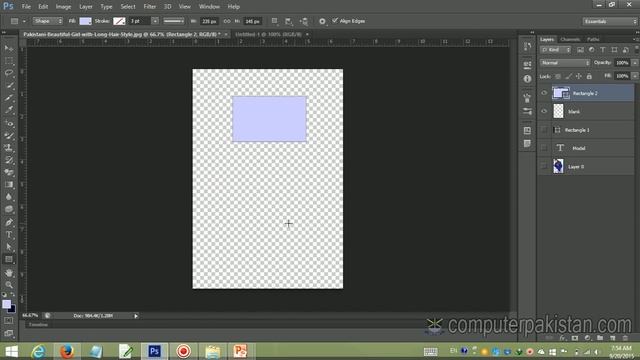640x360 pixels.
Task: Open the geometry options gear icon
Action: coord(322,21)
